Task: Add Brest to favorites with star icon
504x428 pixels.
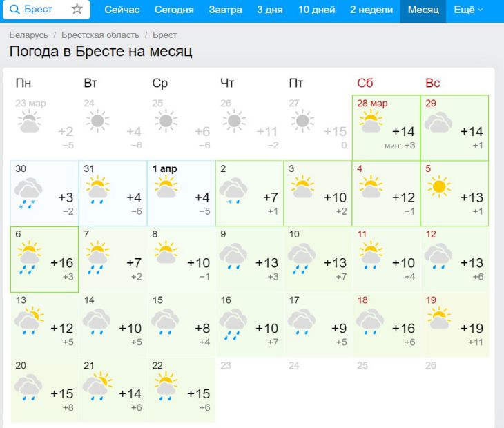Action: (x=77, y=10)
